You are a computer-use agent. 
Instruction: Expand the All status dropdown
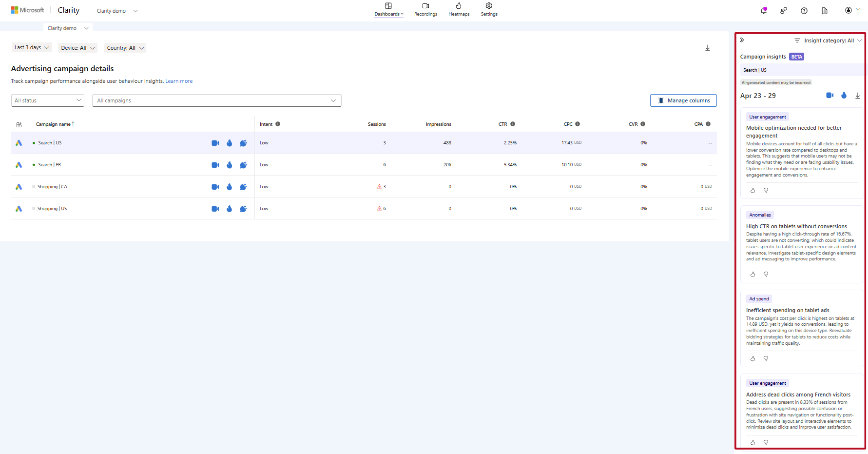(48, 100)
